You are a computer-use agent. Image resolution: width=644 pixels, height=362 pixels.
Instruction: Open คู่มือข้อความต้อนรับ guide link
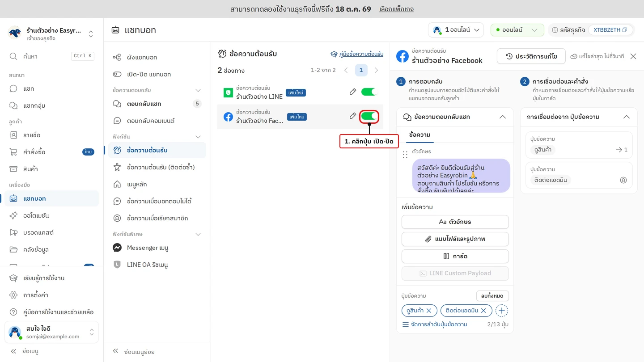(357, 54)
